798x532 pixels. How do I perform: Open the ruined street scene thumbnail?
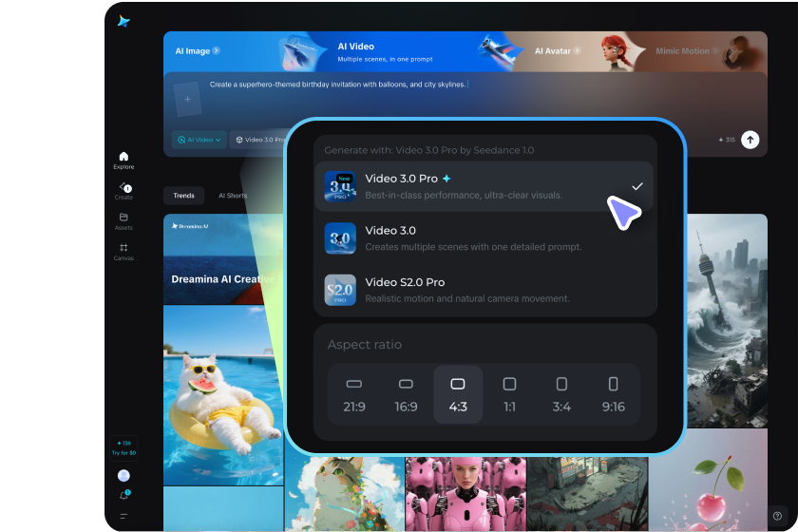(588, 494)
